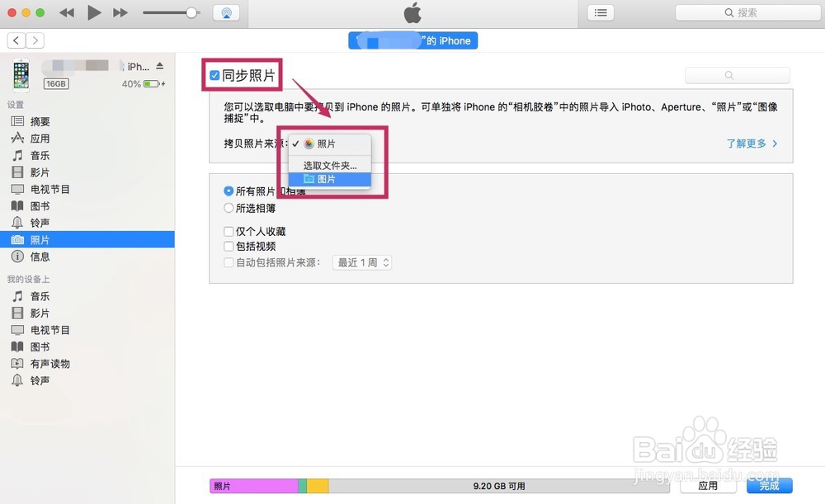Open the 最近 1 周 dropdown
This screenshot has width=825, height=504.
361,262
